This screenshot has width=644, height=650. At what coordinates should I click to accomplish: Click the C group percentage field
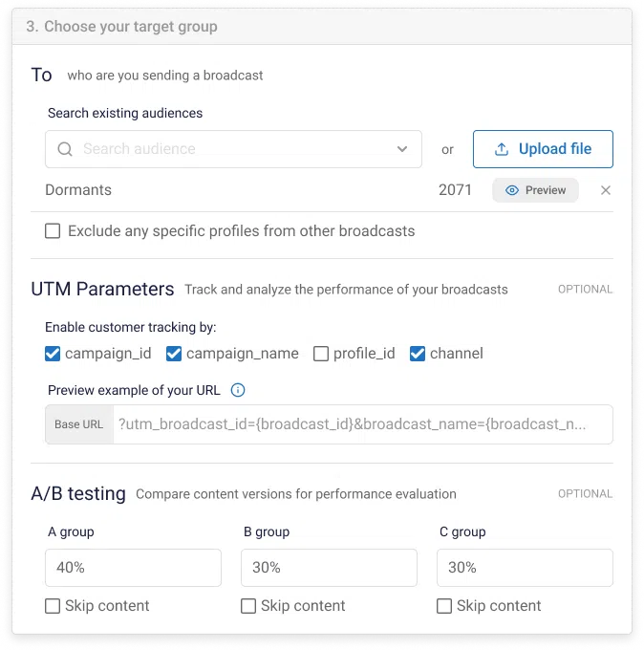(525, 568)
